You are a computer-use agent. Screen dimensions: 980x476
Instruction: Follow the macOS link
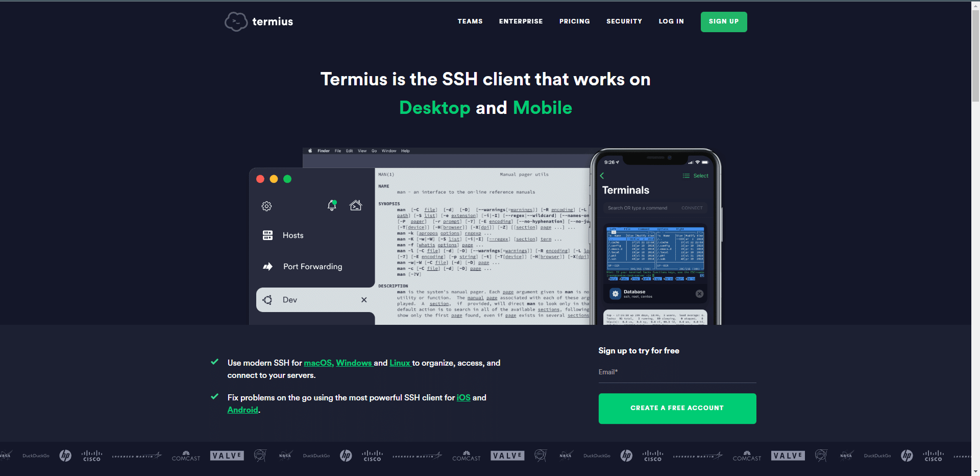pos(318,363)
